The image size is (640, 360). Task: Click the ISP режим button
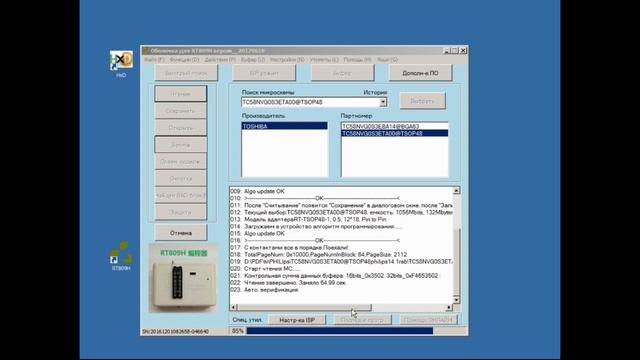pos(264,73)
